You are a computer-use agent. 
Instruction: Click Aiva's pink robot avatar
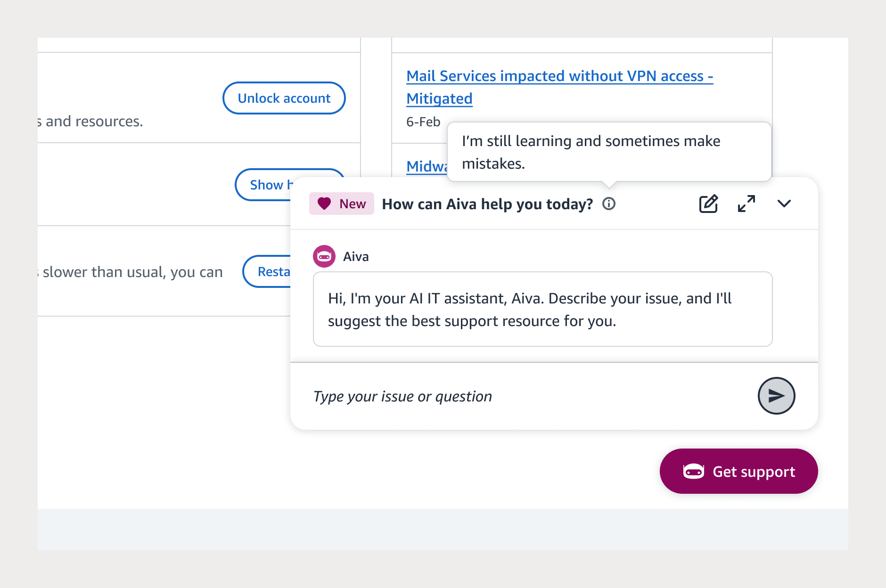click(x=324, y=256)
